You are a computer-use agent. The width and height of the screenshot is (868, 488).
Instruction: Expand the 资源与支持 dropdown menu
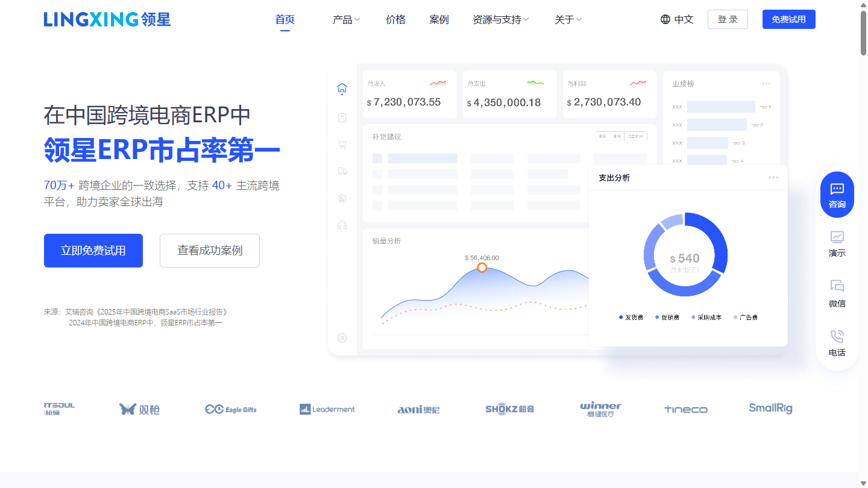pyautogui.click(x=500, y=19)
